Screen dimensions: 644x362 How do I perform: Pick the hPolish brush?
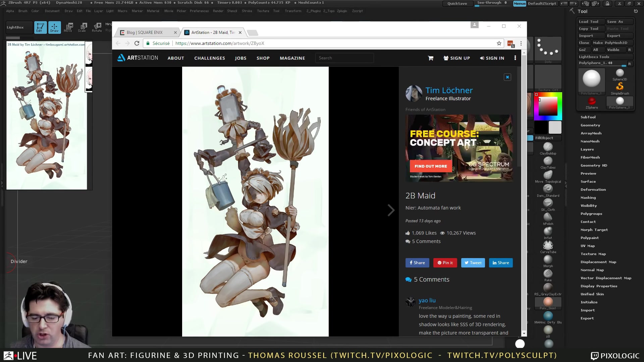coord(548,217)
